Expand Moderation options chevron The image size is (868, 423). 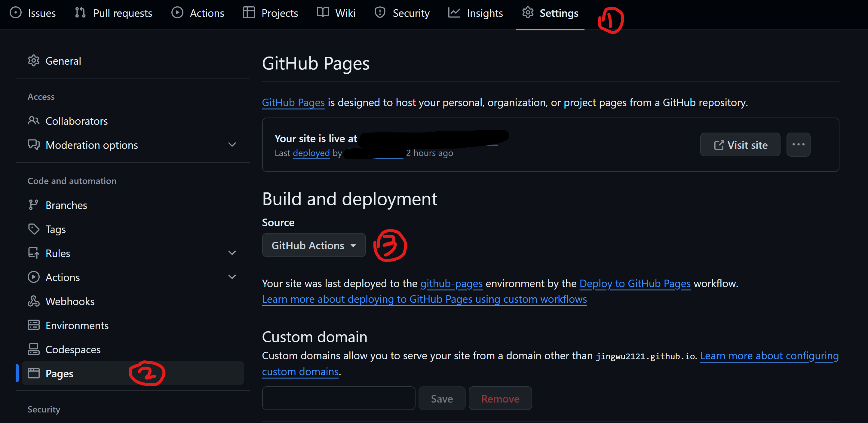(232, 145)
